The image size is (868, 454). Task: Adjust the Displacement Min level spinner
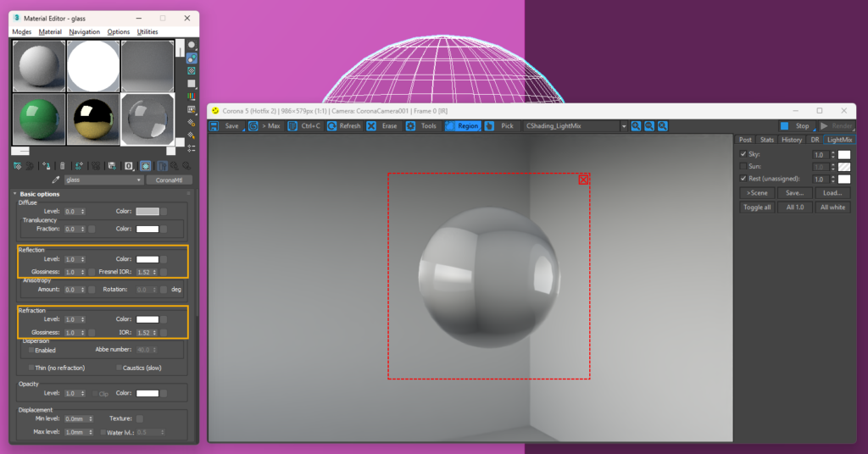(91, 419)
